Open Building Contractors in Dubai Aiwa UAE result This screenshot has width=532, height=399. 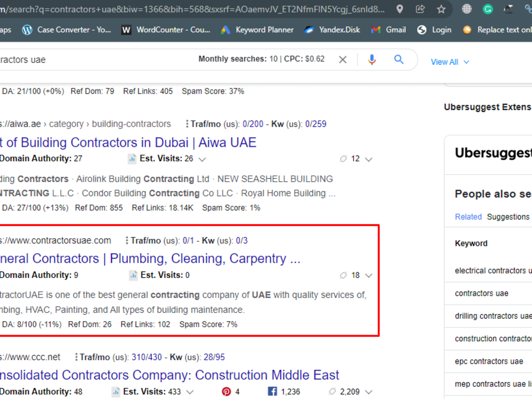pyautogui.click(x=128, y=143)
